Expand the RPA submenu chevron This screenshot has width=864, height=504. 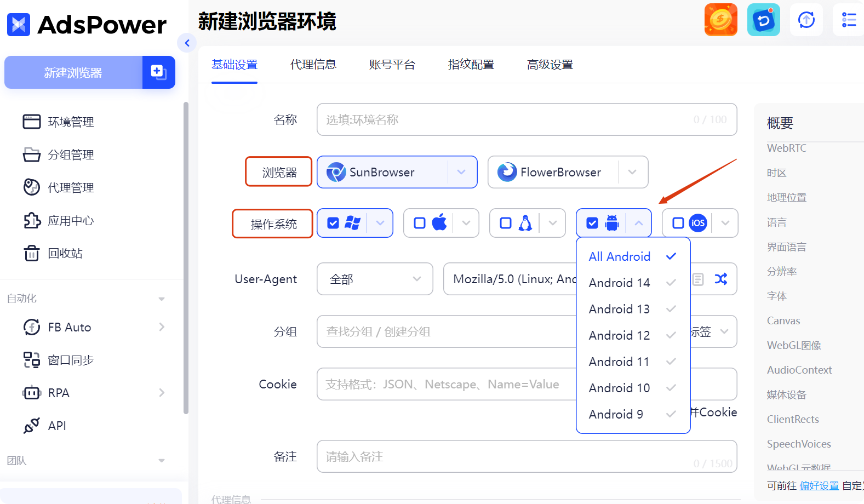(162, 393)
